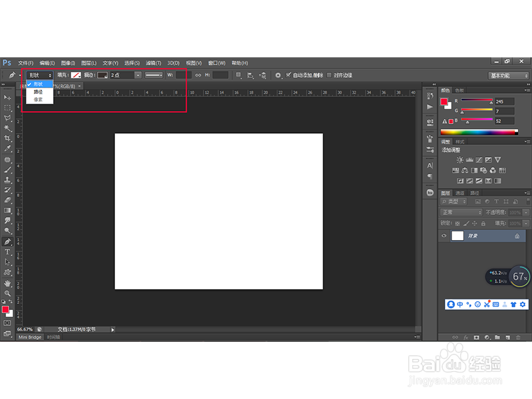Add a Brightness/Contrast adjustment
Image resolution: width=532 pixels, height=399 pixels.
(460, 160)
